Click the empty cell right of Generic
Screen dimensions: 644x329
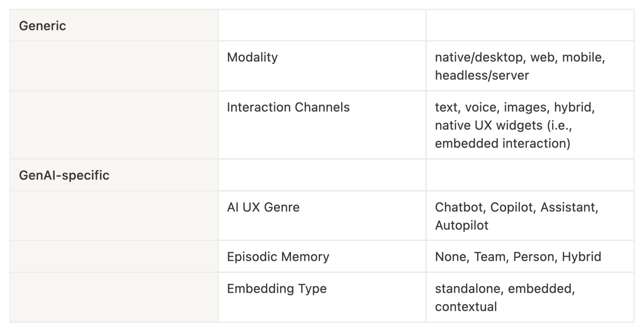click(322, 26)
